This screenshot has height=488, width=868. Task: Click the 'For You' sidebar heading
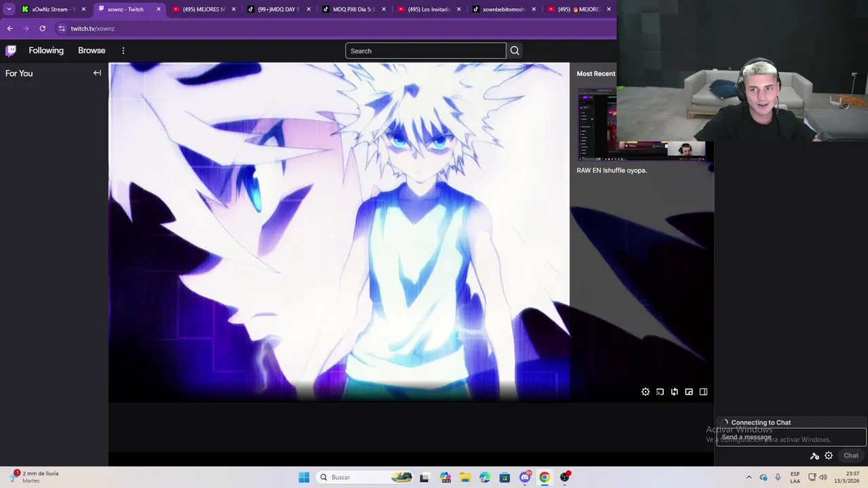coord(19,73)
